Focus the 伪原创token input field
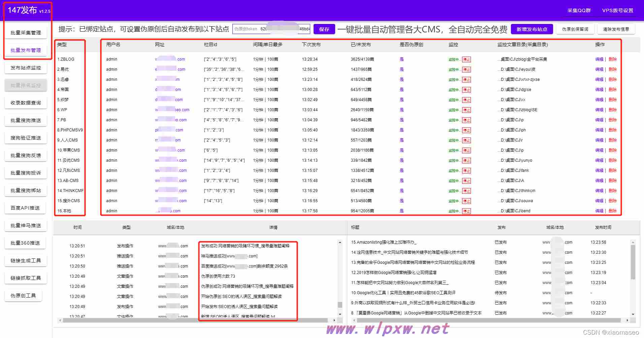 (271, 29)
